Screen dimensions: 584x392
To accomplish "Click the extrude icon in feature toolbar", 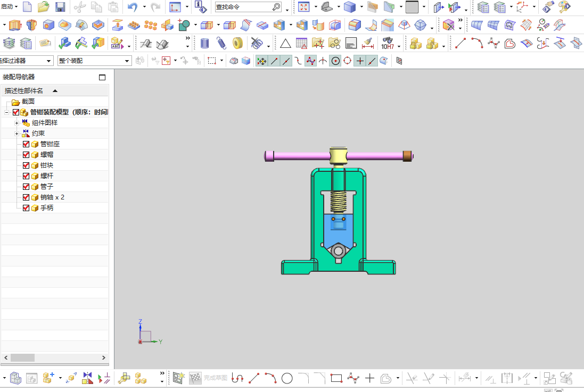I will [x=15, y=26].
